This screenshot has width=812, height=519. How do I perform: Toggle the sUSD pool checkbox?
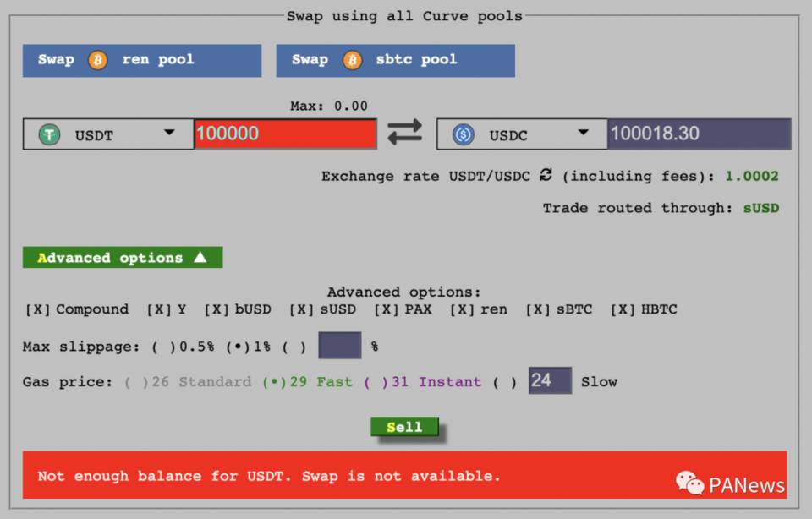pyautogui.click(x=302, y=309)
